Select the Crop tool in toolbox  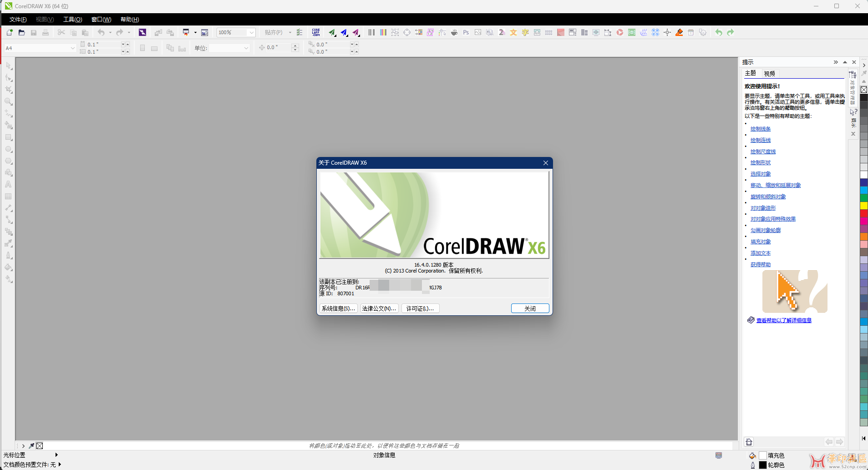[9, 90]
